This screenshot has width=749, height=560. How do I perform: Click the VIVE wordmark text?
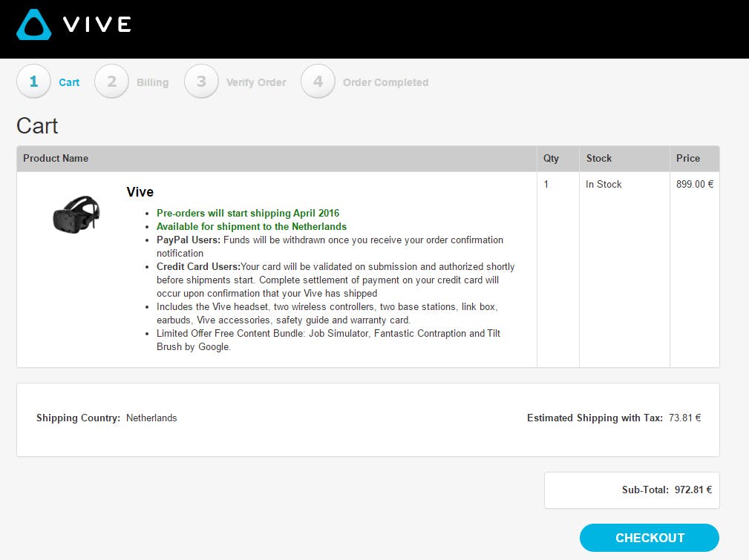tap(97, 24)
